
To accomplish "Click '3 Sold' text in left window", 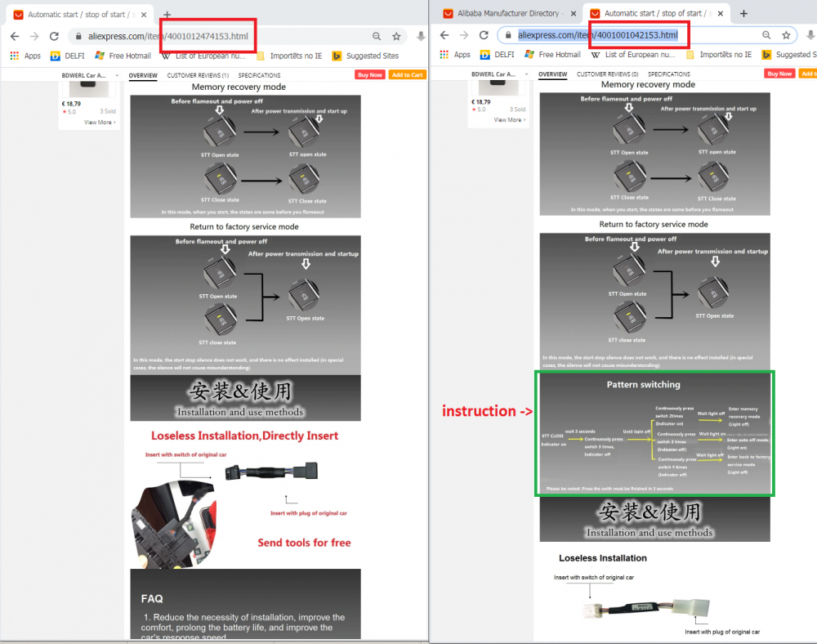I will click(x=108, y=111).
